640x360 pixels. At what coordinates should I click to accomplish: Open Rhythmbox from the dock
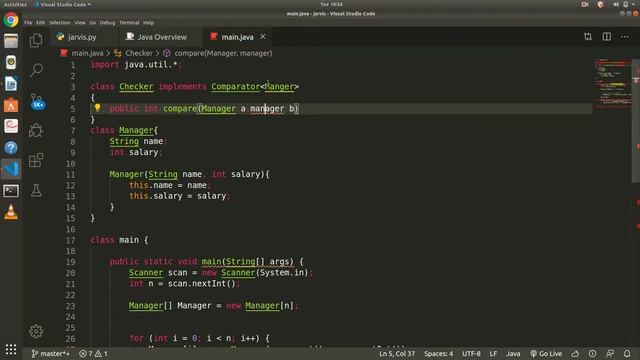pyautogui.click(x=11, y=62)
